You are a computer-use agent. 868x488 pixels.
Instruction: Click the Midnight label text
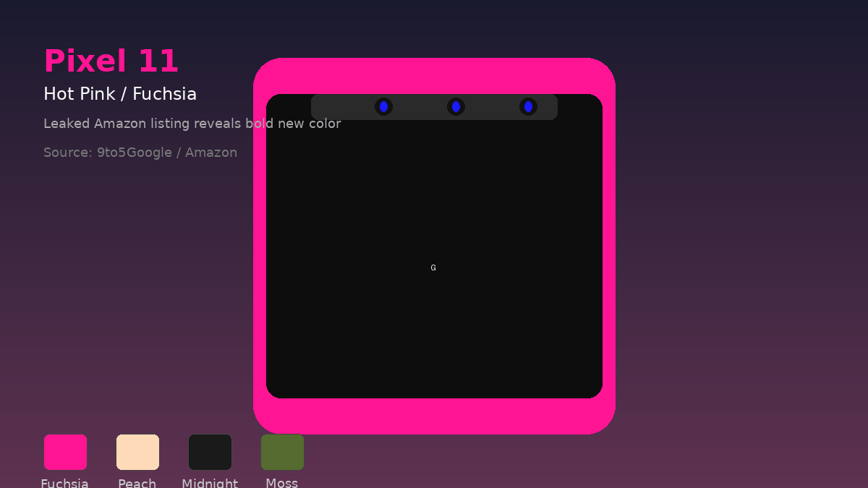pyautogui.click(x=210, y=483)
